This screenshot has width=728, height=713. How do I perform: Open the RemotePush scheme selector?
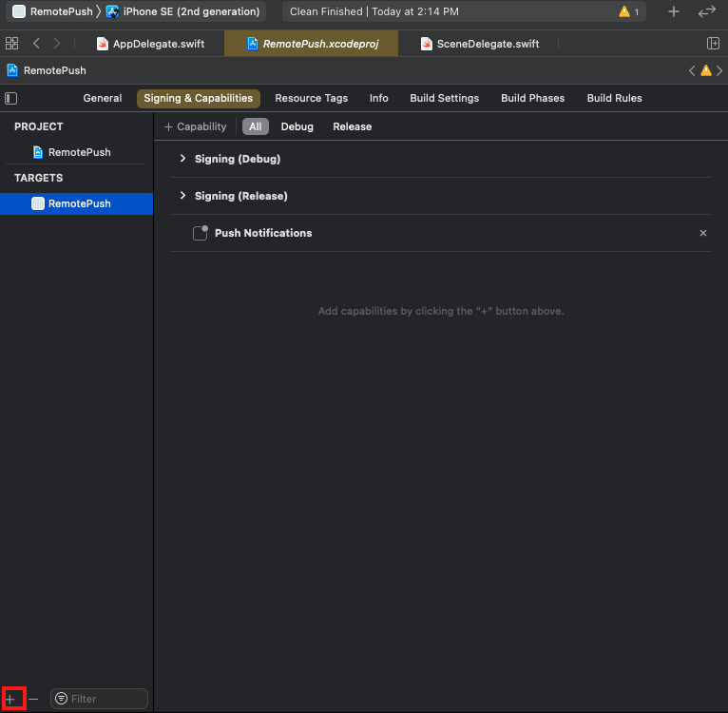coord(52,11)
